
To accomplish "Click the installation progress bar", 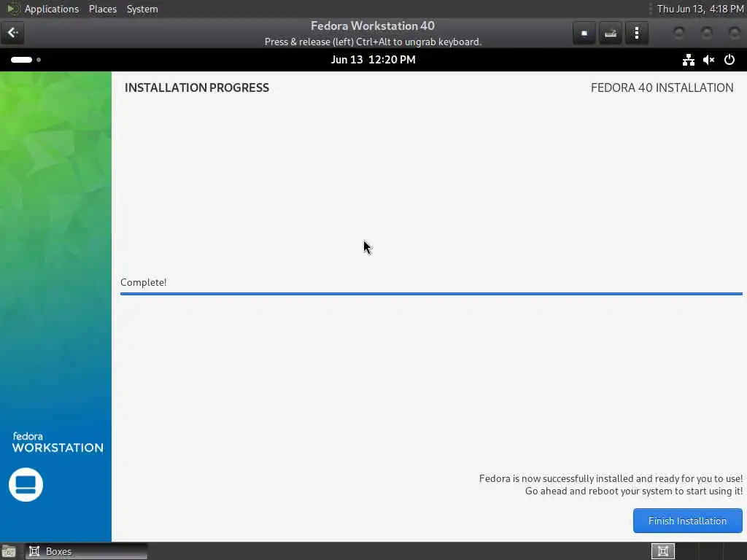I will (431, 294).
